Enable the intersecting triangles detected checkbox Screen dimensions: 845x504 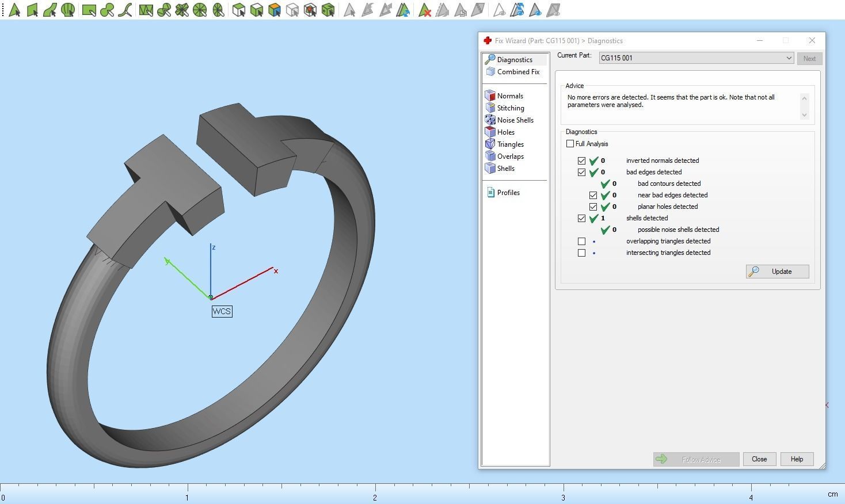pos(581,253)
